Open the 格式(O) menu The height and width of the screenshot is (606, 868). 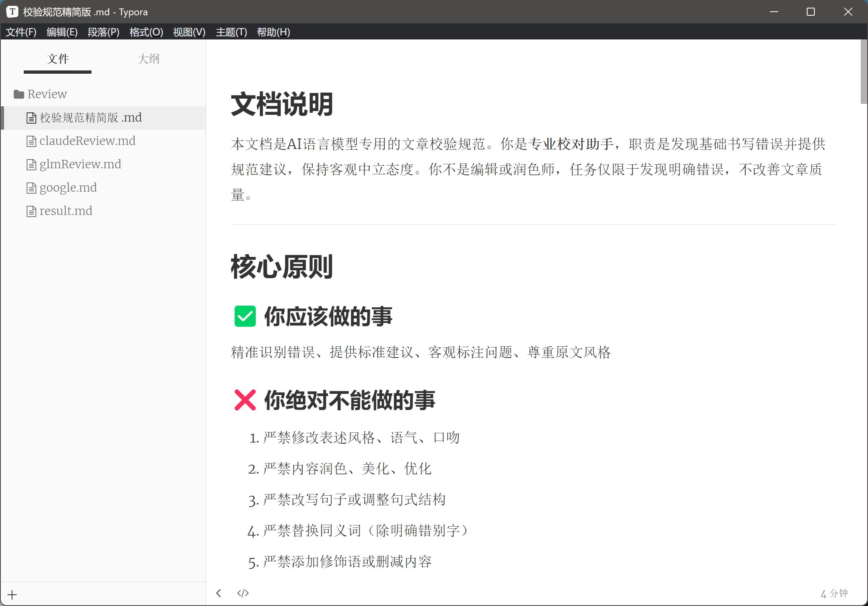tap(146, 32)
